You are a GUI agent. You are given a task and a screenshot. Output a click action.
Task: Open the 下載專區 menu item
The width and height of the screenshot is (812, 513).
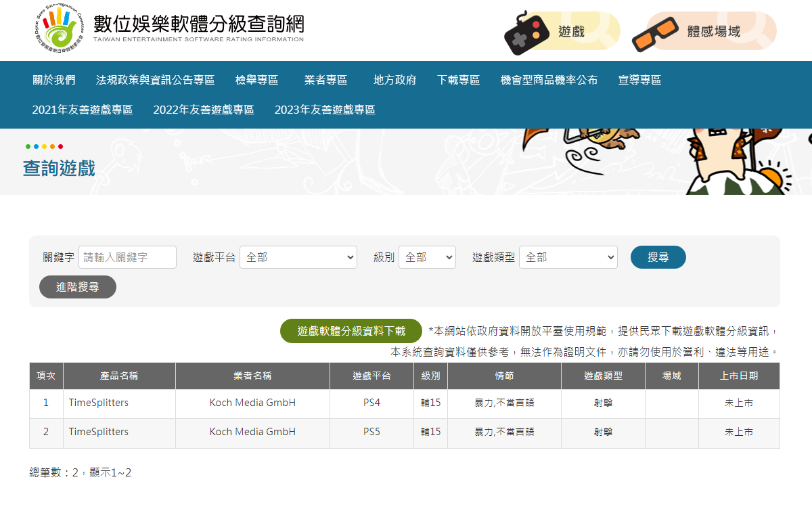pyautogui.click(x=458, y=80)
